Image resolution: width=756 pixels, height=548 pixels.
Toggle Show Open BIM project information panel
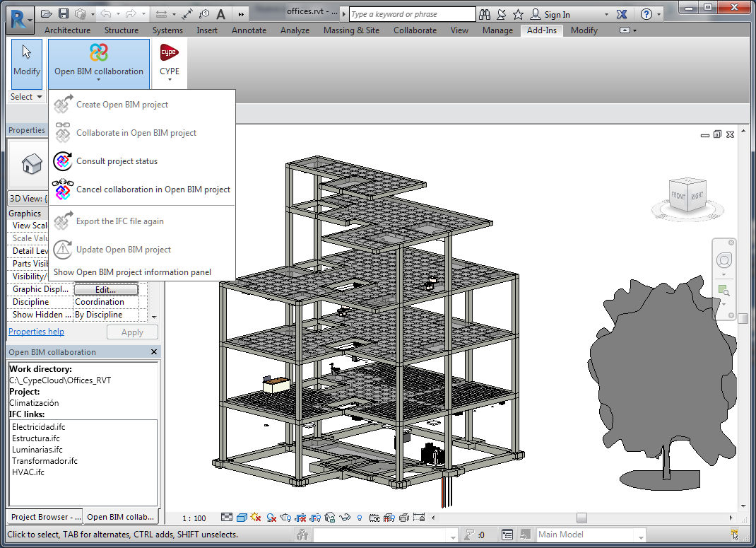(132, 272)
